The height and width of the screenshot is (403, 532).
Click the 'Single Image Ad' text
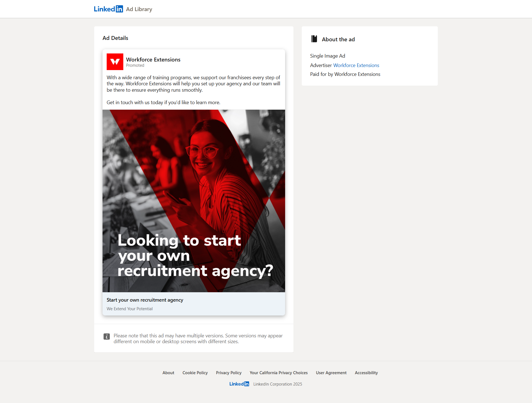(328, 56)
